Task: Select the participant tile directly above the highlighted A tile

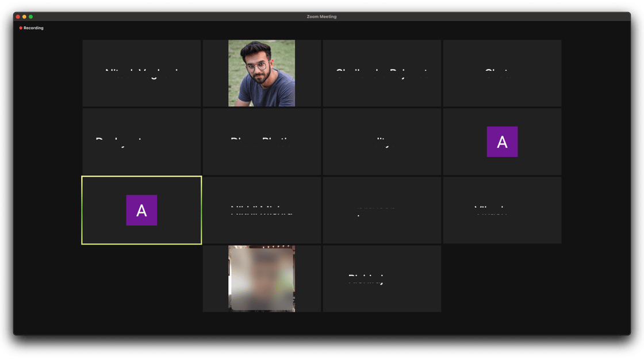Action: coord(141,142)
